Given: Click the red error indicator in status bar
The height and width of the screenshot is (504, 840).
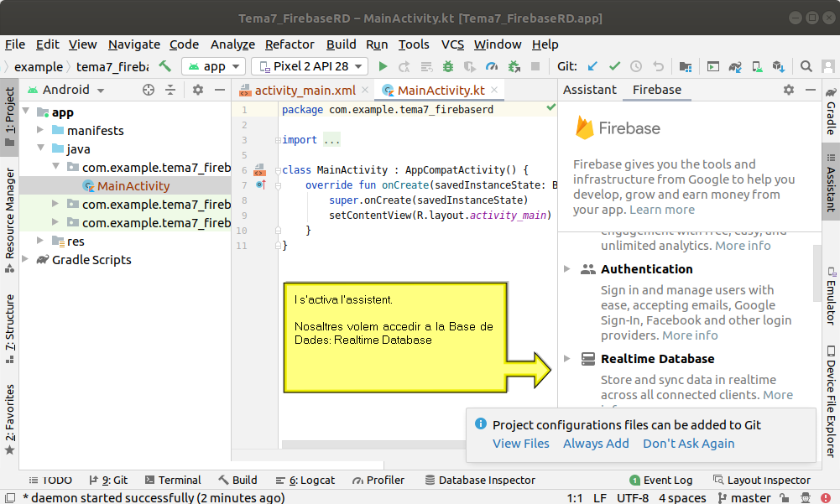Looking at the screenshot, I should pyautogui.click(x=826, y=497).
